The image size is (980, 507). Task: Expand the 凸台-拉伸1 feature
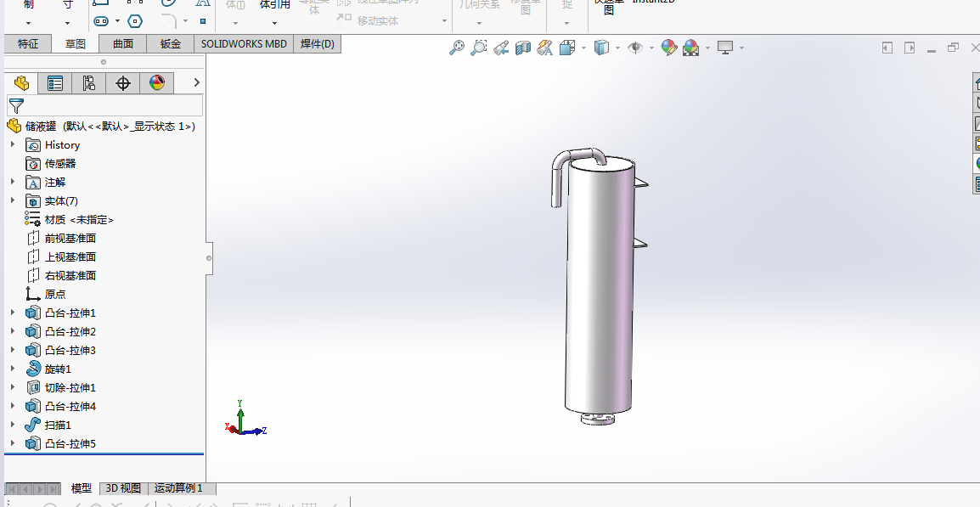[x=13, y=313]
